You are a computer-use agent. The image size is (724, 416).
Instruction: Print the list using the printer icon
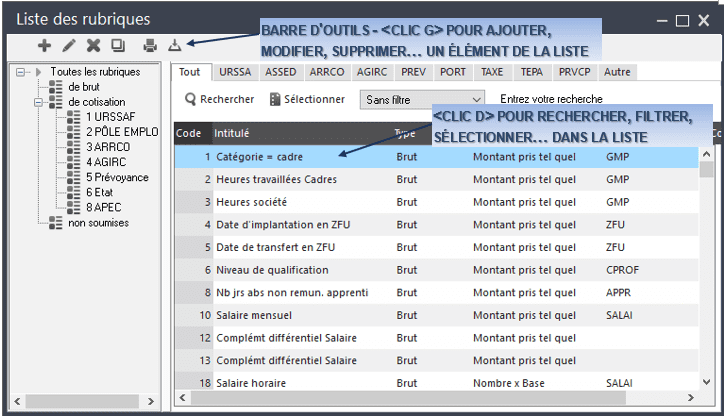click(150, 45)
